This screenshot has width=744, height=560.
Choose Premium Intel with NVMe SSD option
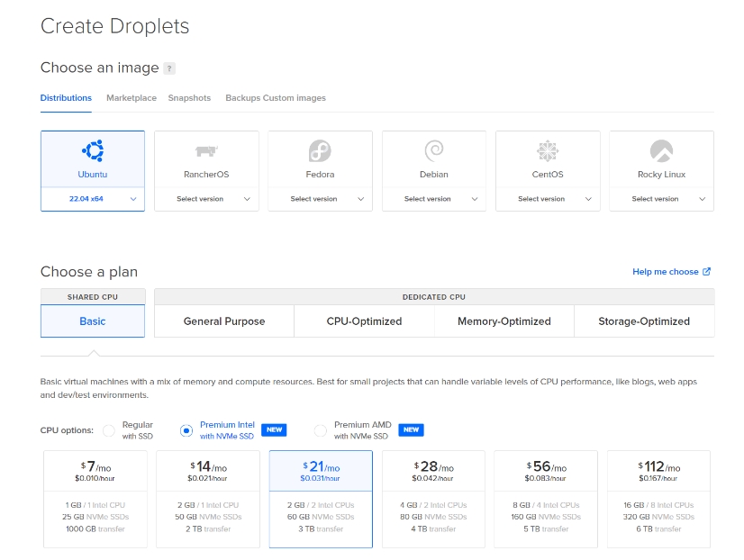pos(186,430)
